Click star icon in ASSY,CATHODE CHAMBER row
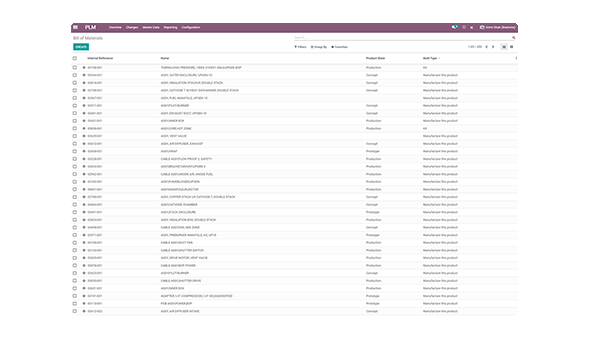 [x=84, y=205]
